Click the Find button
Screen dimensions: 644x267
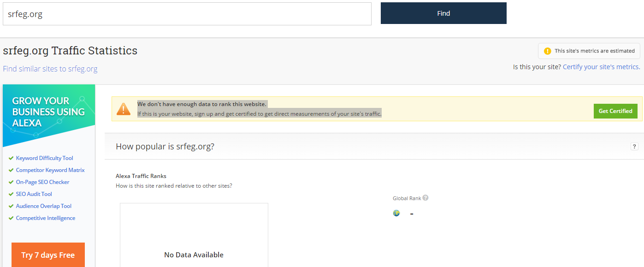click(443, 13)
